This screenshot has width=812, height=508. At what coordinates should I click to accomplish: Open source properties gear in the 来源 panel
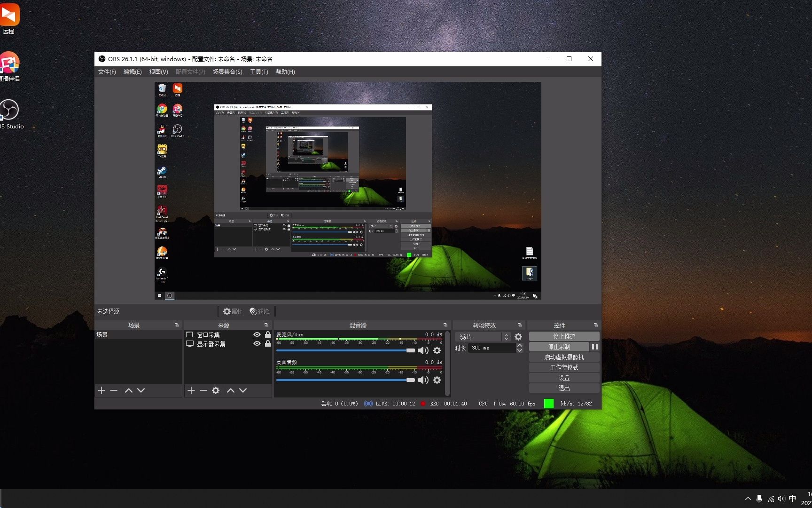216,390
